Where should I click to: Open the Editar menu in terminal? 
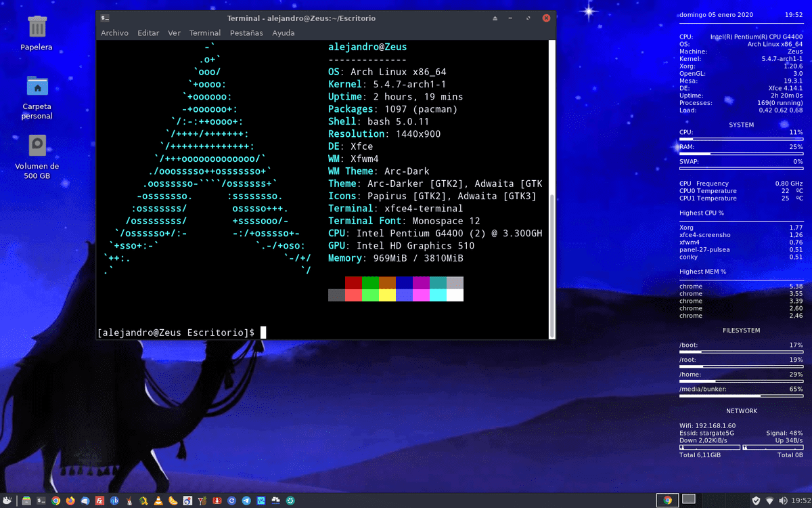pos(148,33)
